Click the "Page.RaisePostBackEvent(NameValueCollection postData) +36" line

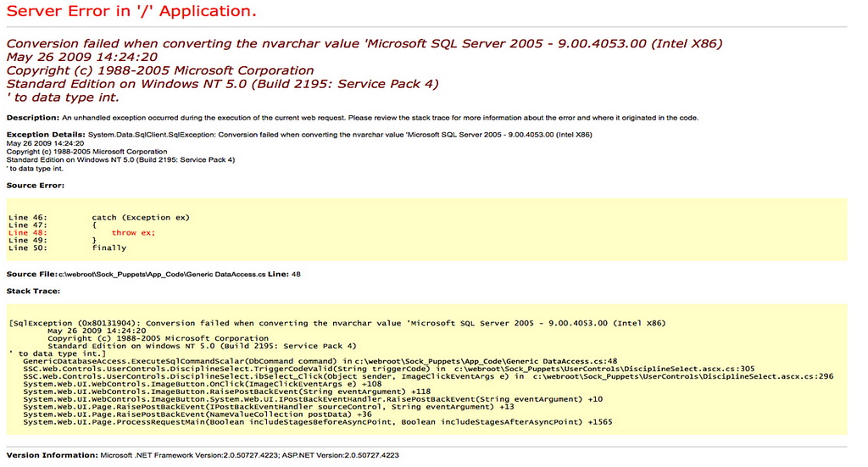tap(197, 414)
